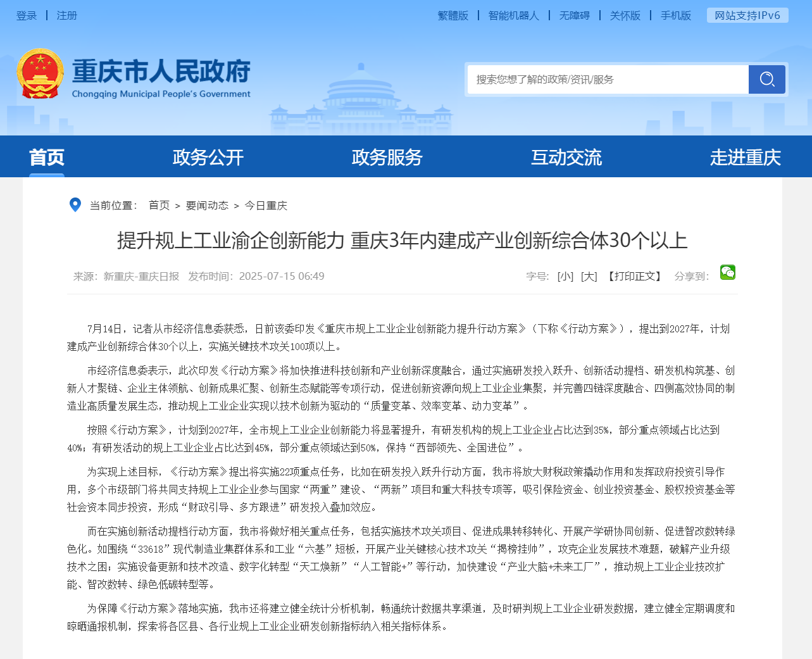Click 【打印正文】 print button
Viewport: 812px width, 659px height.
coord(635,276)
